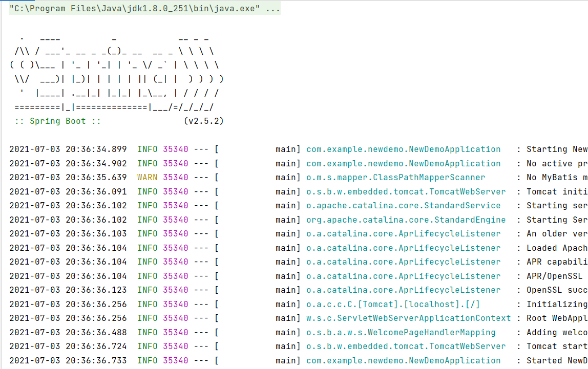Click the (v2.5.2) version text

[204, 121]
